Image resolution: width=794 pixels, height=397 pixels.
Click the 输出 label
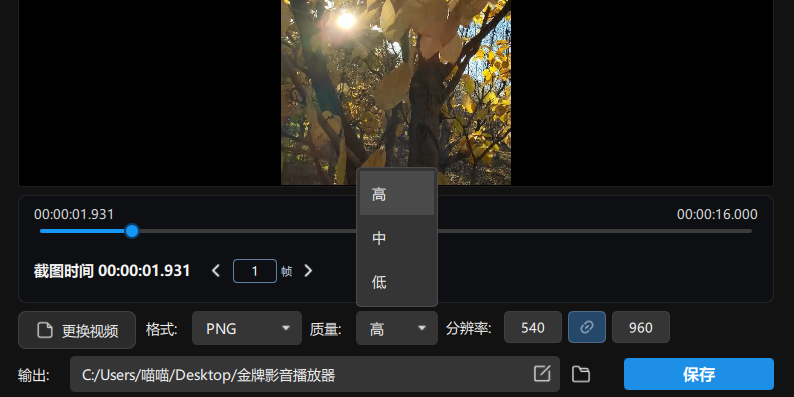tap(33, 376)
